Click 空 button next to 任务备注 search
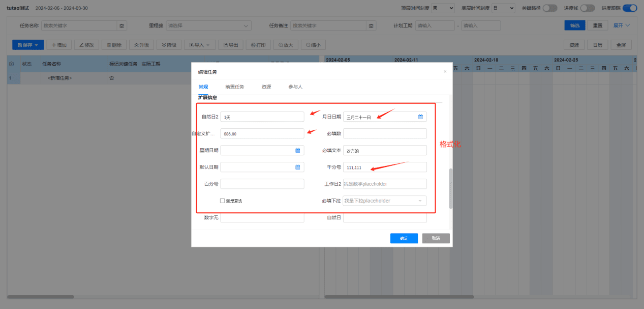The width and height of the screenshot is (644, 309). click(372, 25)
